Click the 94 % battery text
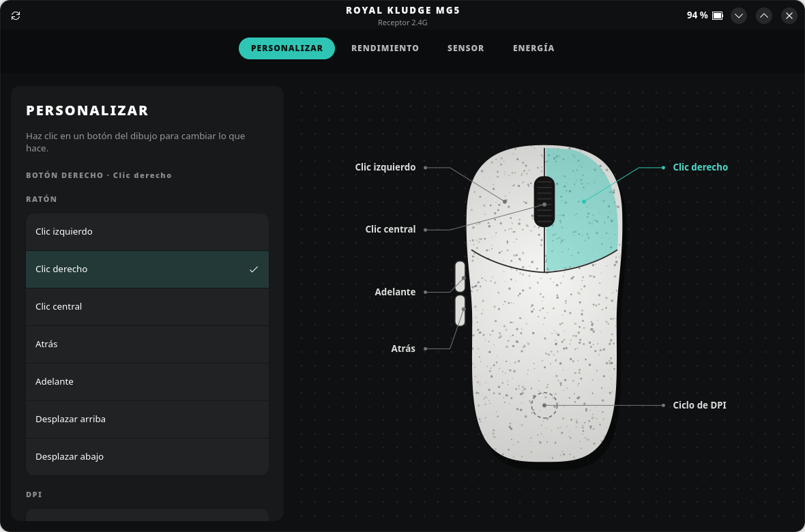805x532 pixels. click(697, 16)
